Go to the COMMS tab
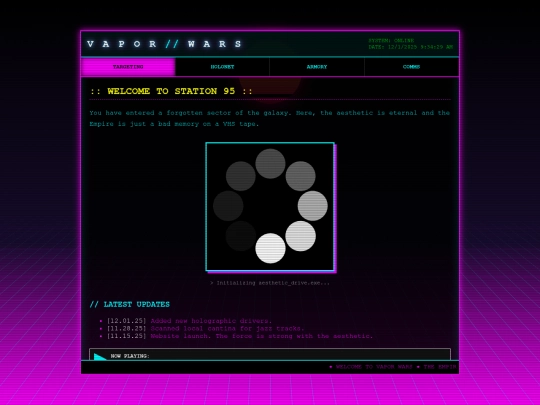The width and height of the screenshot is (540, 405). tap(412, 67)
